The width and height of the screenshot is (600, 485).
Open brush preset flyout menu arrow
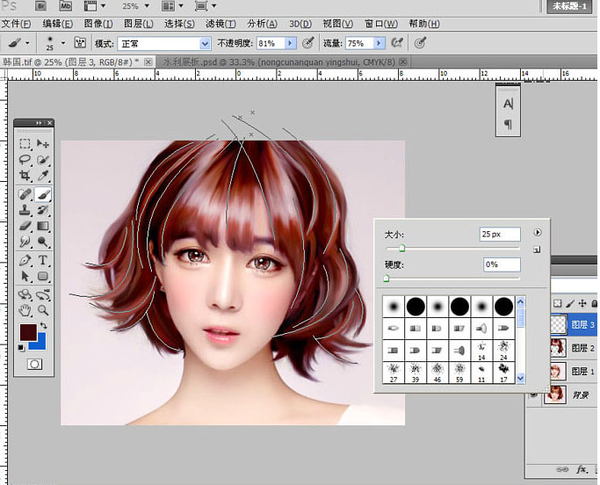point(537,233)
